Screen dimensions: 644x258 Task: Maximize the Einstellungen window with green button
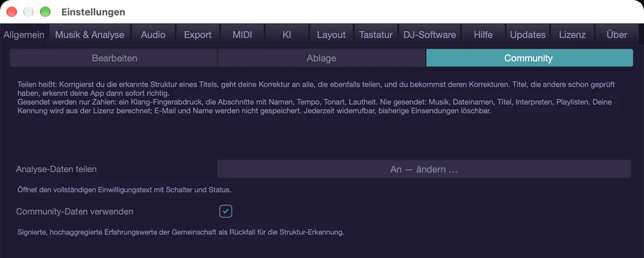[46, 12]
